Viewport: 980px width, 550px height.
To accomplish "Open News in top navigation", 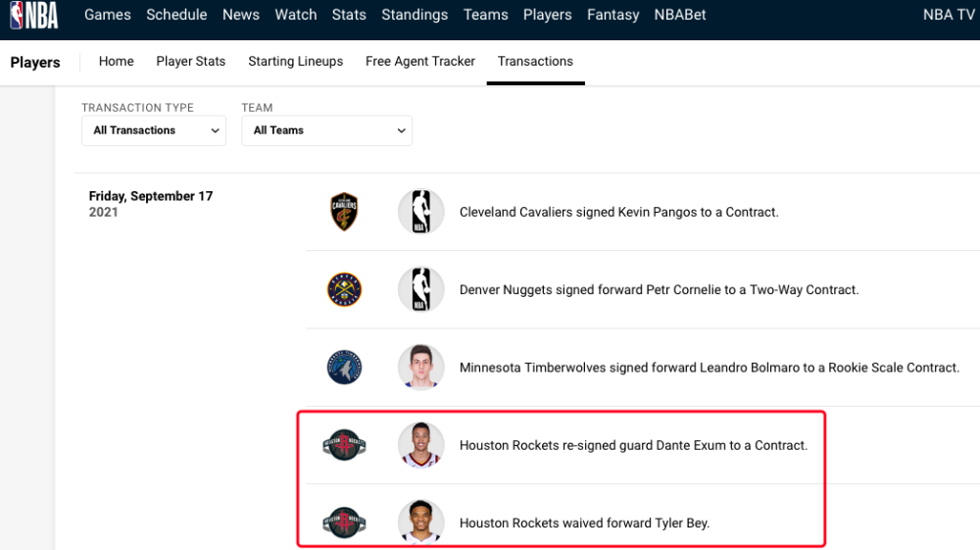I will pos(241,15).
